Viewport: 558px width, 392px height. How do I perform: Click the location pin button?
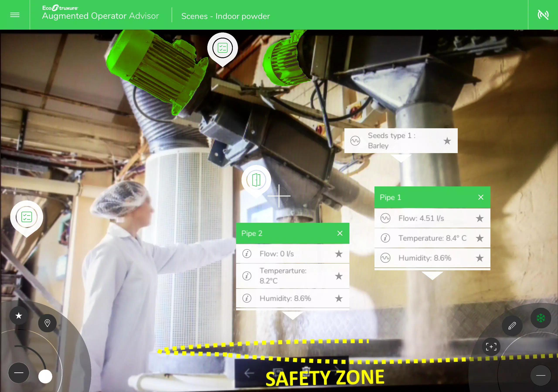(47, 323)
